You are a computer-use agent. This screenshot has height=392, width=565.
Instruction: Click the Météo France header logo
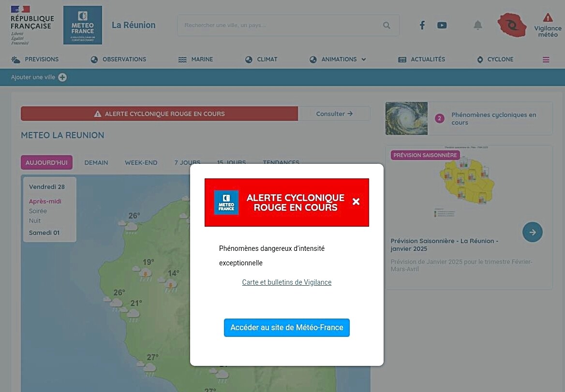click(x=83, y=25)
